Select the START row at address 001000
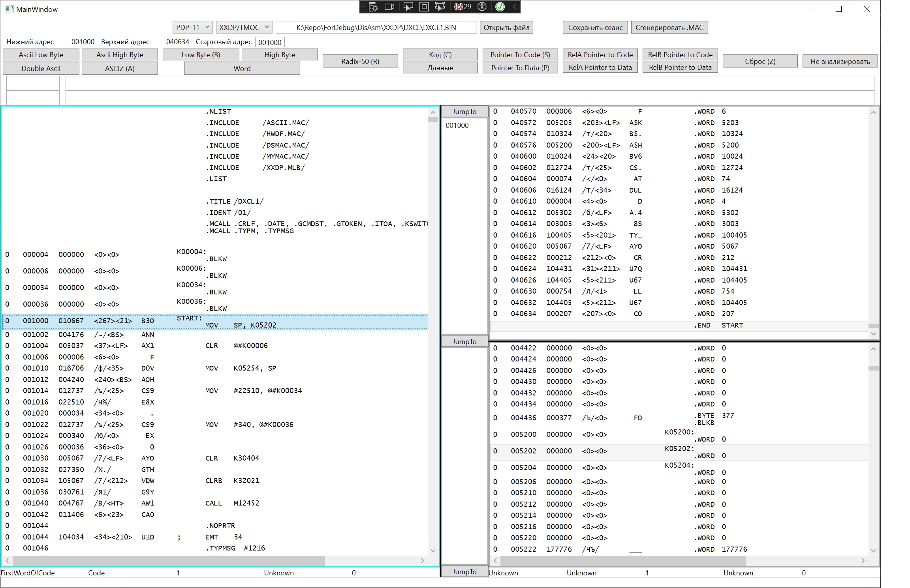 [x=215, y=321]
